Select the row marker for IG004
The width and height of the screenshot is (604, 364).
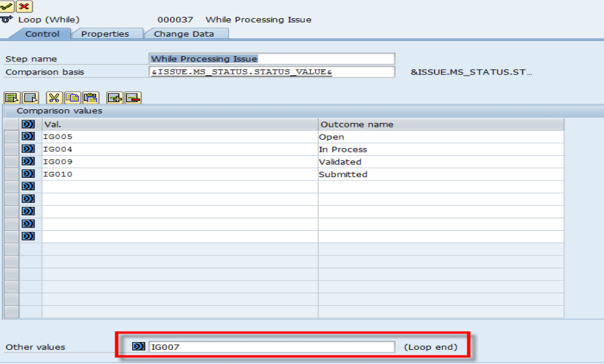[12, 149]
